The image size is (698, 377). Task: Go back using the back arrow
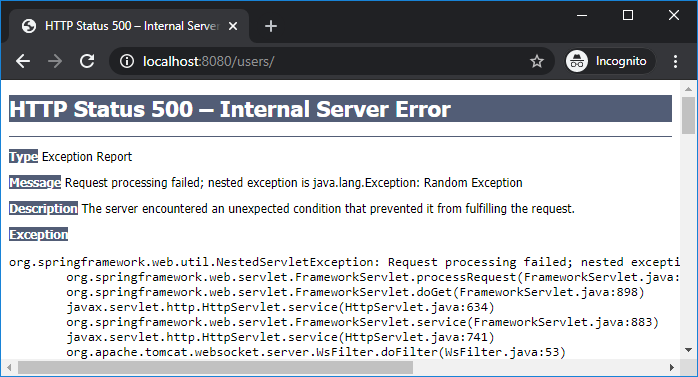pos(23,61)
